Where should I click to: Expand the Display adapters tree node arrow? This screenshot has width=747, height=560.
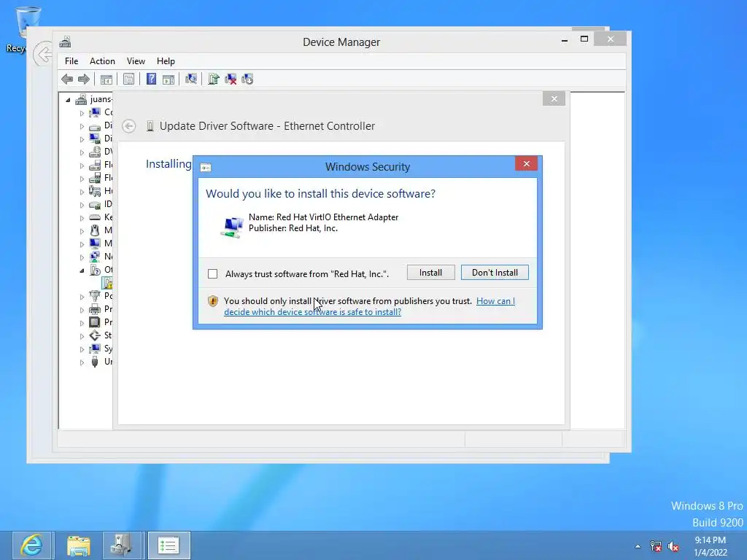tap(82, 139)
